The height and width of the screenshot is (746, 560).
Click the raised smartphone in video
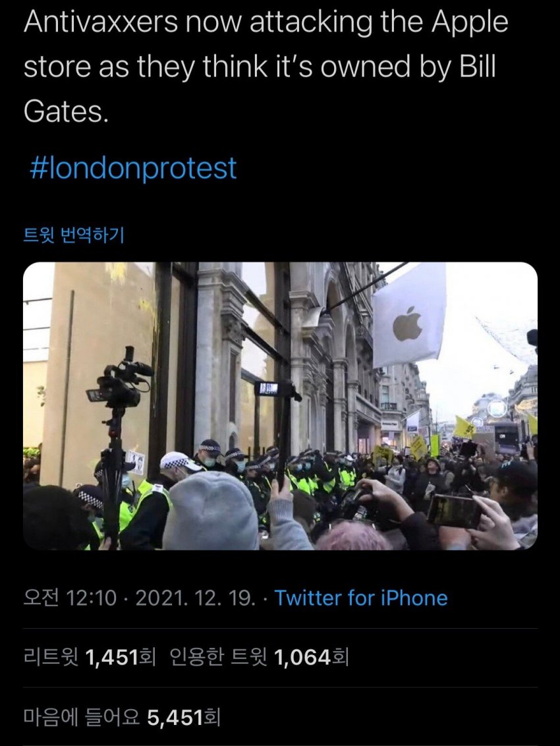click(454, 511)
